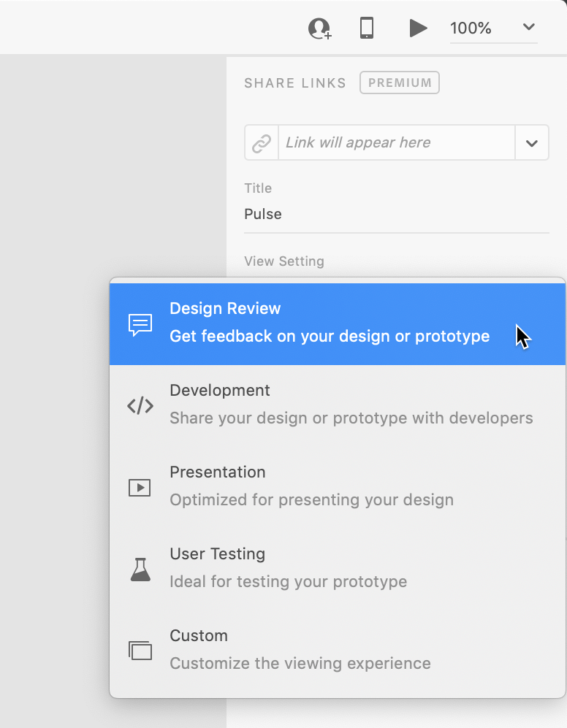This screenshot has width=567, height=728.
Task: Click the Premium badge
Action: coord(400,83)
